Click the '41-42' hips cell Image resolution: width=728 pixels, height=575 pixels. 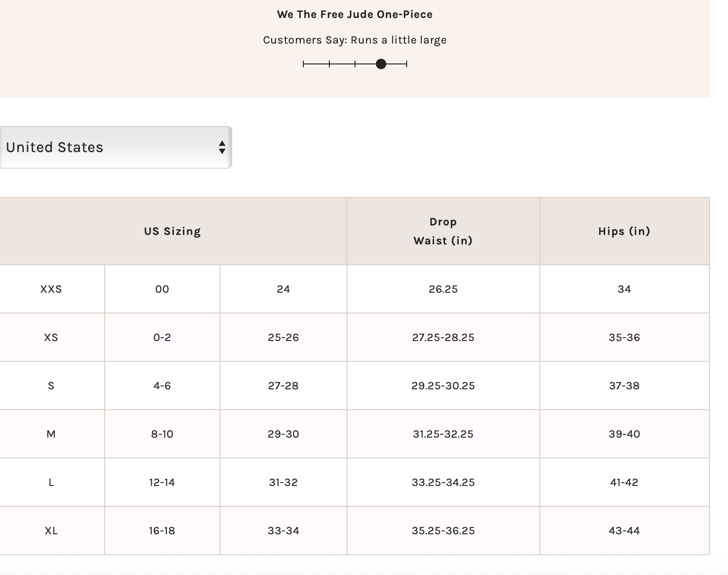[x=624, y=482]
